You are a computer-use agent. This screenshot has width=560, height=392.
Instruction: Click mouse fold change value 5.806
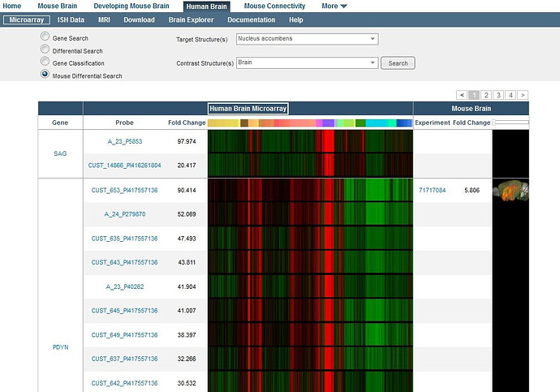click(x=472, y=190)
